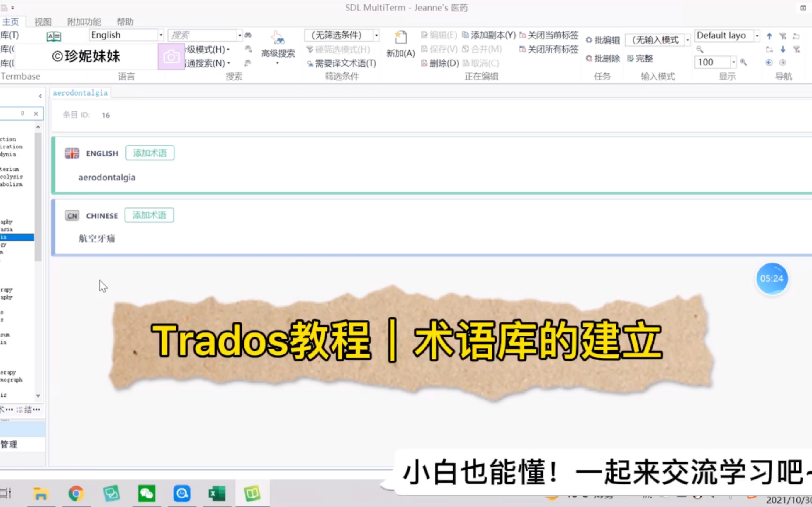The width and height of the screenshot is (812, 507).
Task: Click 删除(D) delete entry button
Action: pyautogui.click(x=440, y=63)
